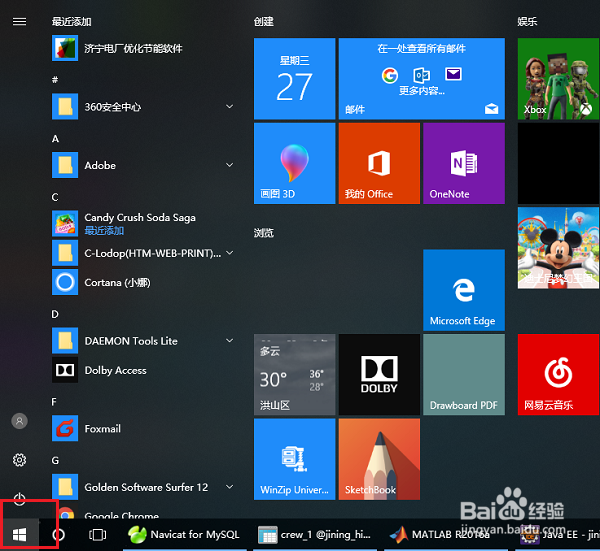The image size is (600, 551).
Task: Click the letter G section header
Action: tap(55, 460)
